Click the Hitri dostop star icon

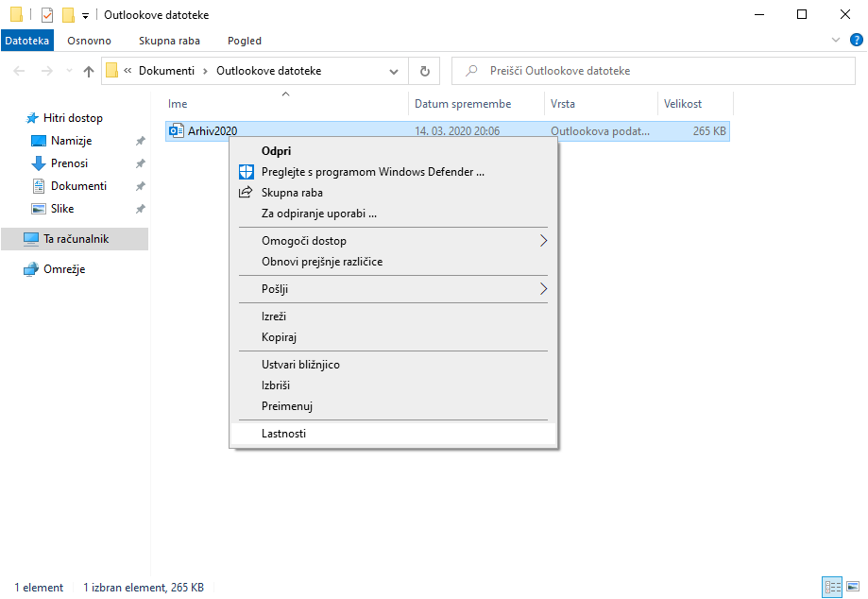32,118
